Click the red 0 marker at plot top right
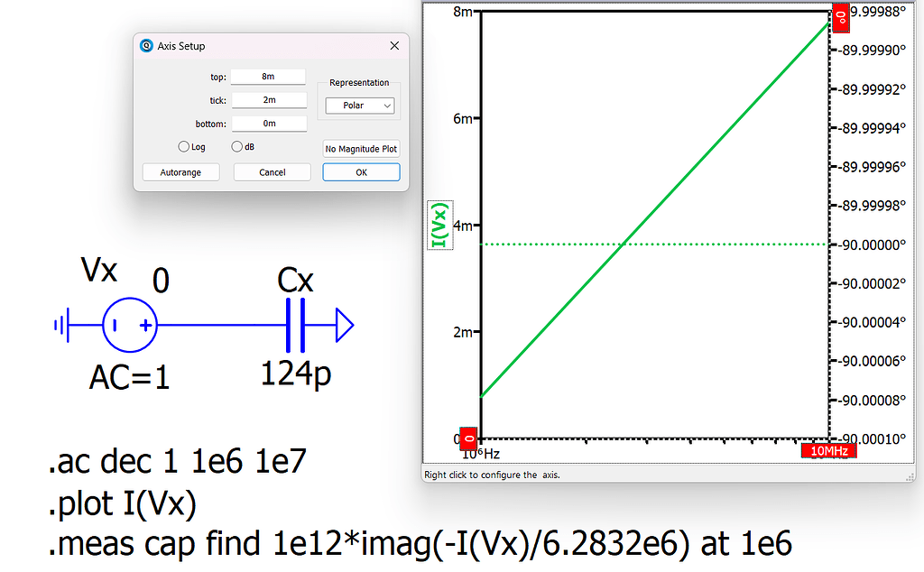924x572 pixels. [x=841, y=16]
